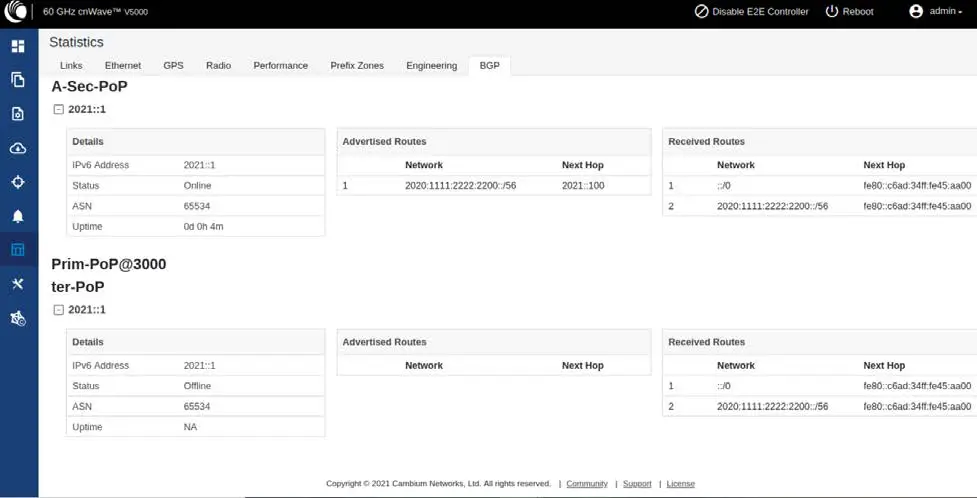Open the tools wrench sidebar icon
977x498 pixels.
coord(18,284)
